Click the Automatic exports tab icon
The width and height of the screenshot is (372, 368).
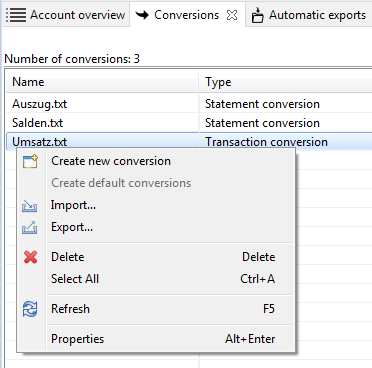click(x=257, y=15)
